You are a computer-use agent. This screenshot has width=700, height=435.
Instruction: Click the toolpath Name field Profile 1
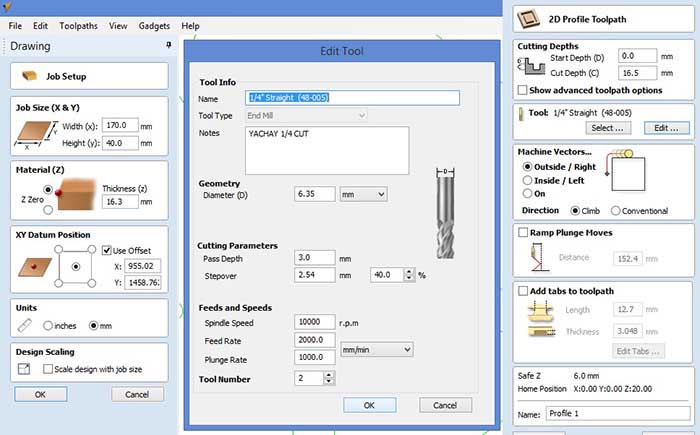click(x=618, y=414)
